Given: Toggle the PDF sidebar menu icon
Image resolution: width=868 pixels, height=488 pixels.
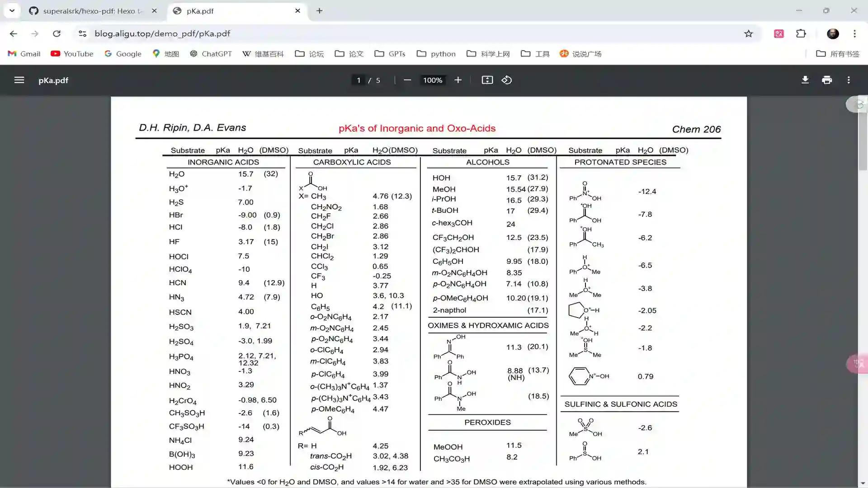Looking at the screenshot, I should (19, 80).
